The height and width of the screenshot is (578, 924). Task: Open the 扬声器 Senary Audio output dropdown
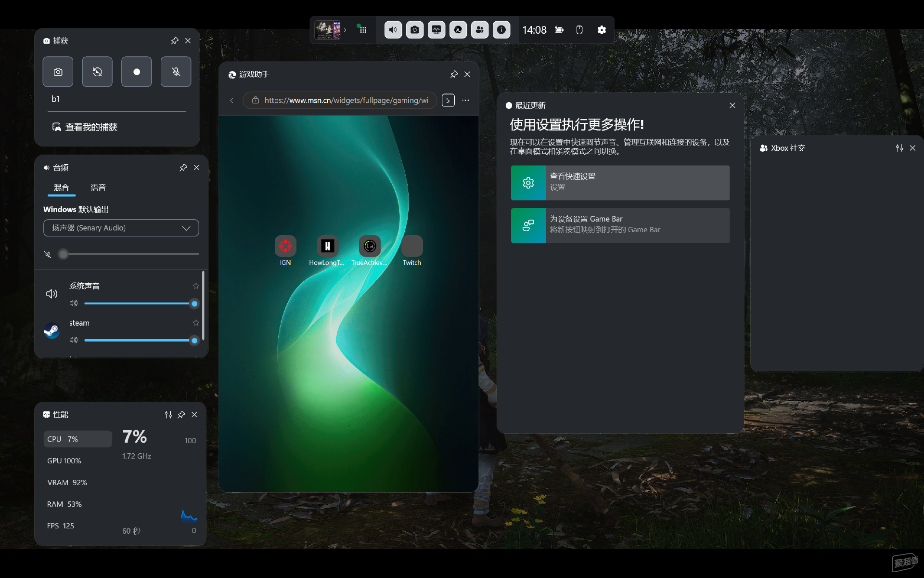(x=121, y=228)
